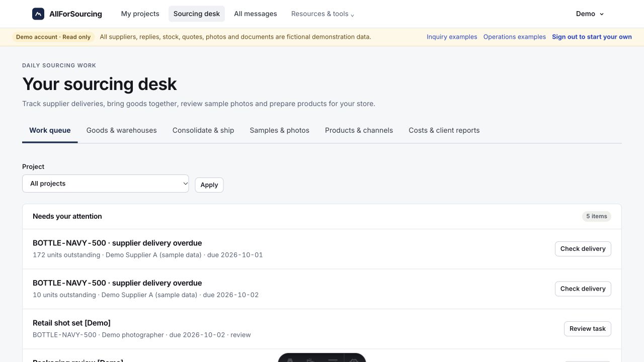The width and height of the screenshot is (644, 362).
Task: Open the Resources & tools menu
Action: pos(323,14)
